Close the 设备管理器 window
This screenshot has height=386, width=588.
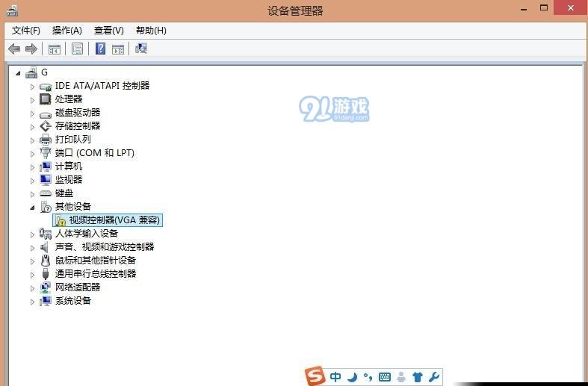point(571,7)
